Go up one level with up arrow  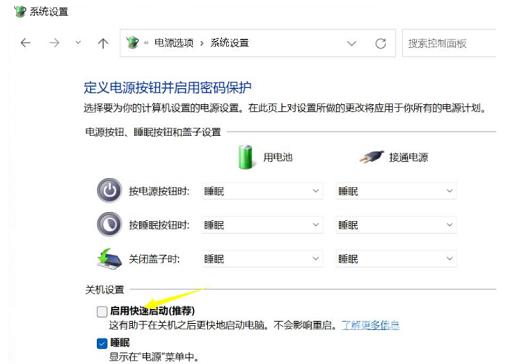(103, 43)
